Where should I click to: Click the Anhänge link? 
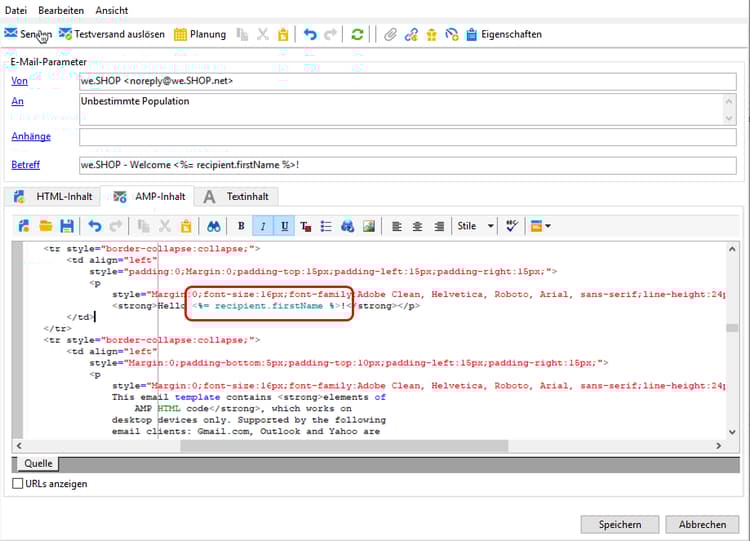31,136
